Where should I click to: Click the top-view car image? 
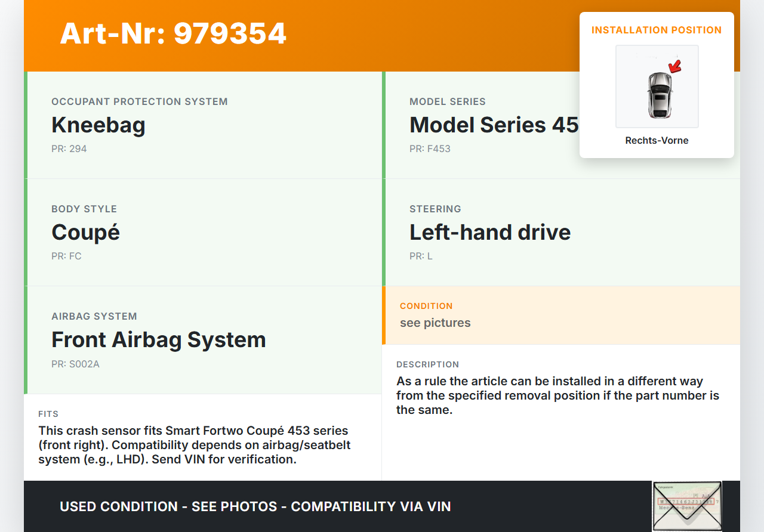pos(659,94)
